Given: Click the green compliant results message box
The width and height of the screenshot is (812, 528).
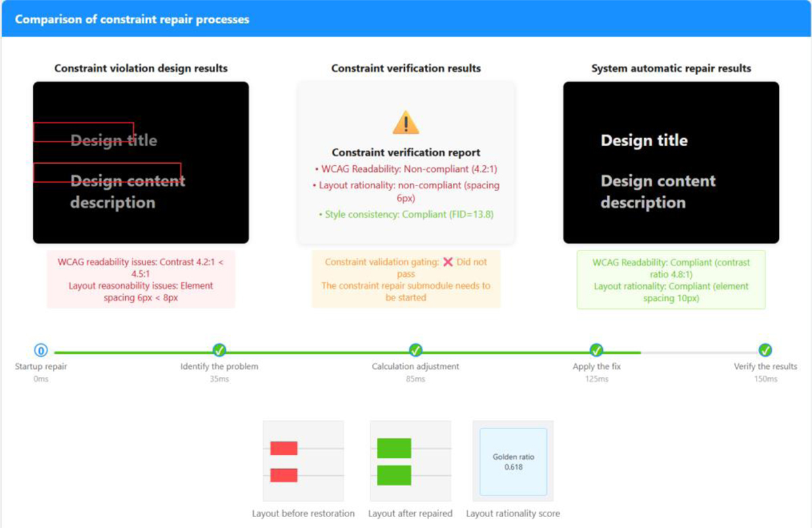Looking at the screenshot, I should (x=671, y=280).
